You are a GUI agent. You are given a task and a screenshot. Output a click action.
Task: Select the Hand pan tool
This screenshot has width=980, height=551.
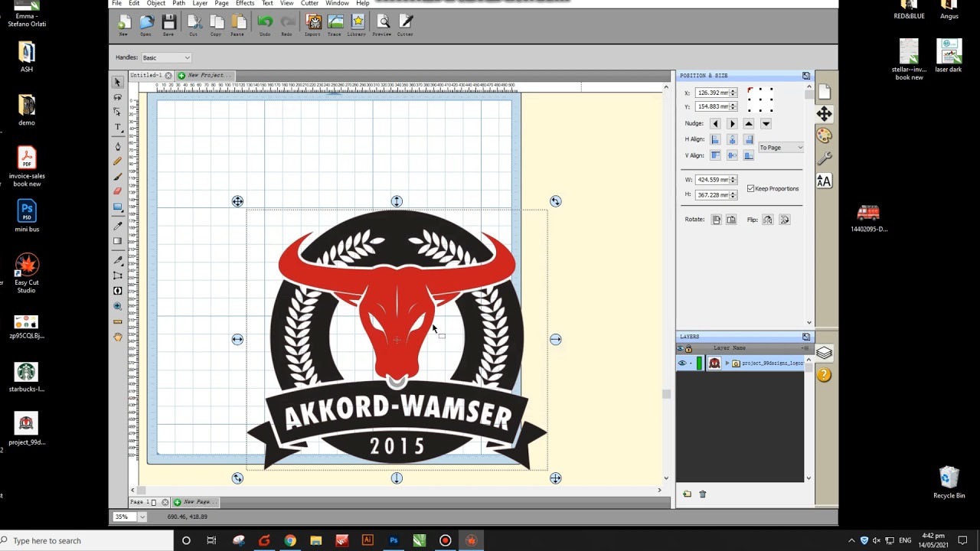pyautogui.click(x=117, y=337)
